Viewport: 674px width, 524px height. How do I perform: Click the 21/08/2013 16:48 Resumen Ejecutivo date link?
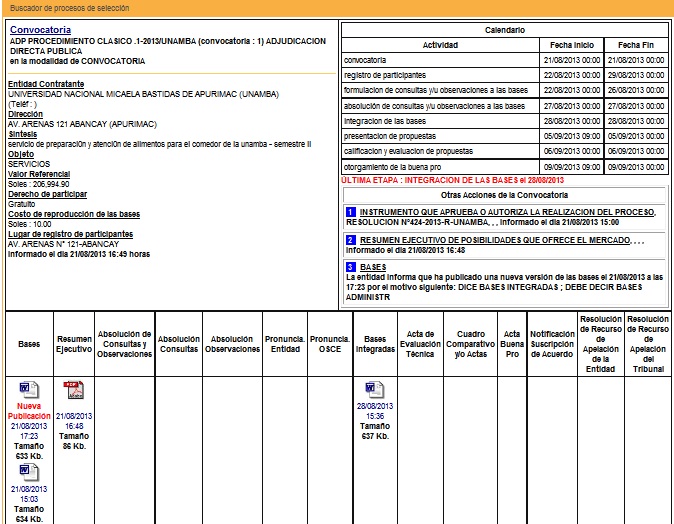click(74, 421)
